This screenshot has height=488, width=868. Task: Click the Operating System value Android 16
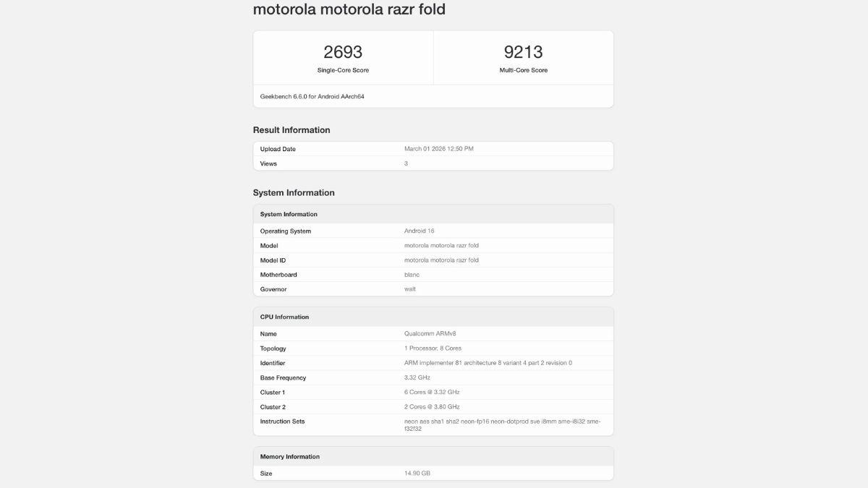pyautogui.click(x=419, y=231)
